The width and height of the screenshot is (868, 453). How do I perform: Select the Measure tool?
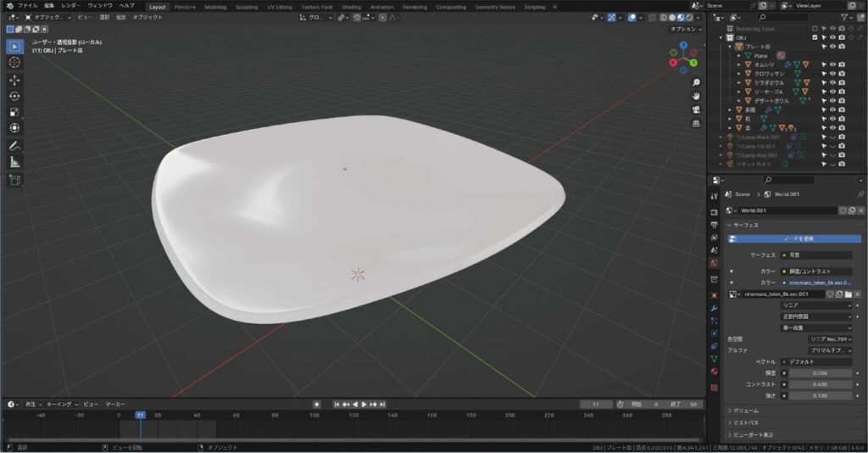click(x=14, y=162)
